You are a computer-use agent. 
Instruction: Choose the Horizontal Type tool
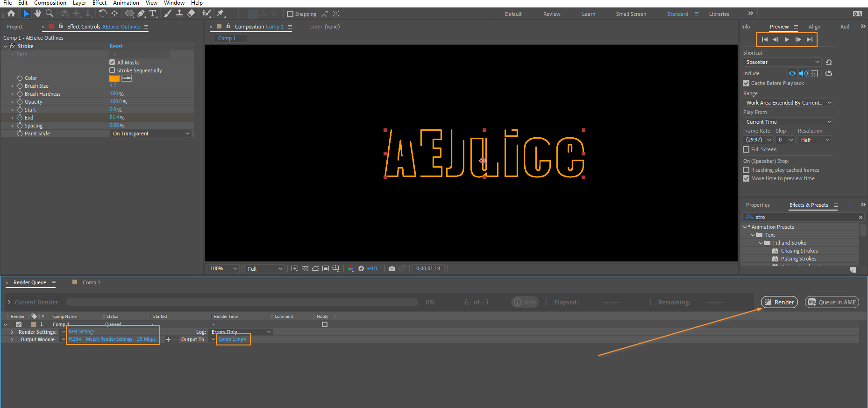click(153, 14)
